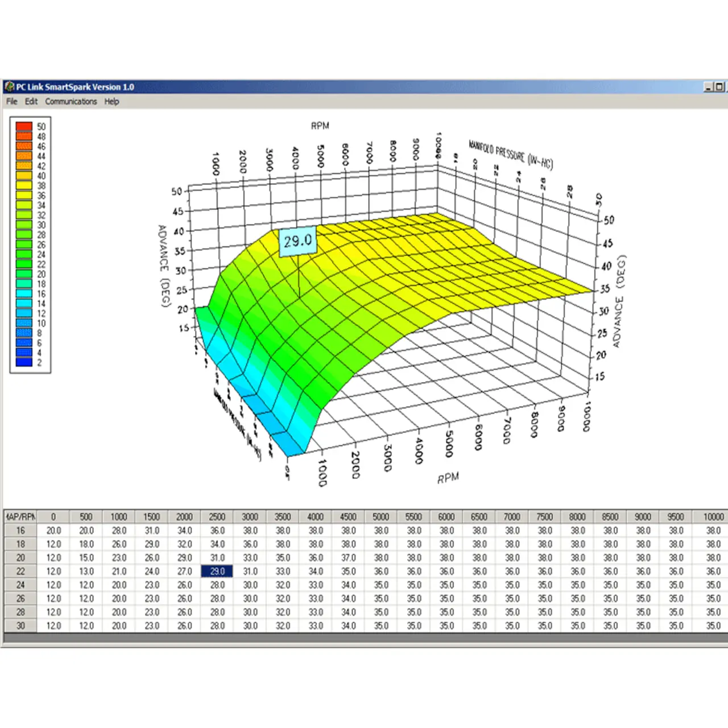Open the File menu

pos(11,102)
